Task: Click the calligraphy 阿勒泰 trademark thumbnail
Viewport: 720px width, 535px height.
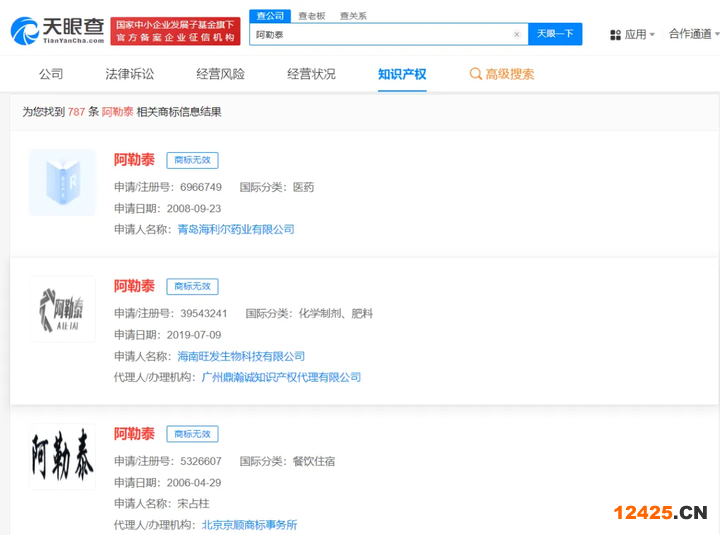Action: [62, 456]
